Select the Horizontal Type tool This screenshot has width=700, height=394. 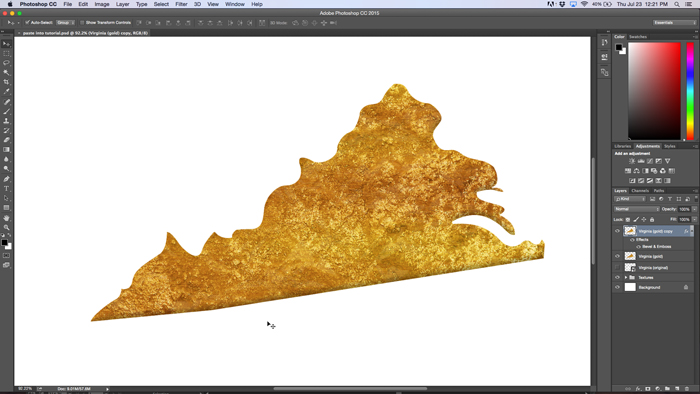[x=6, y=189]
